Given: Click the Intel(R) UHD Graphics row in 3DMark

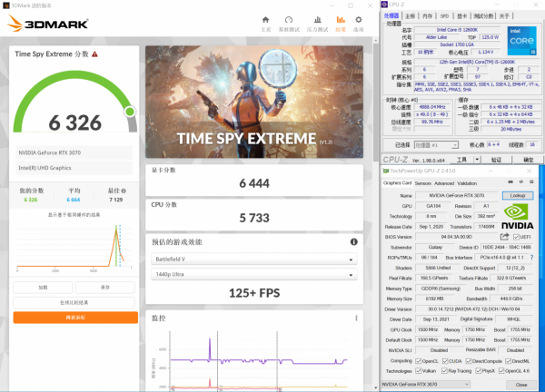Looking at the screenshot, I should coord(74,168).
